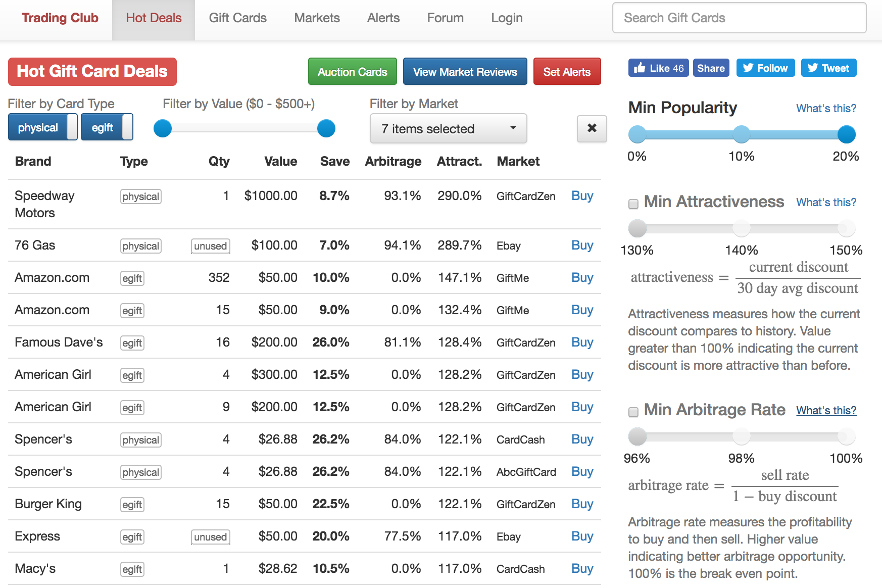
Task: Click the Facebook Like thumbs-up button
Action: pyautogui.click(x=658, y=68)
